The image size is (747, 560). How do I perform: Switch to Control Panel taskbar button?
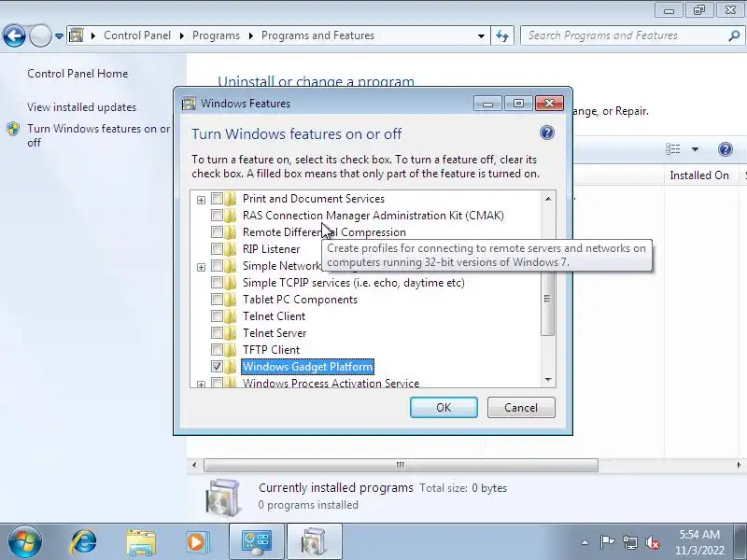click(257, 542)
